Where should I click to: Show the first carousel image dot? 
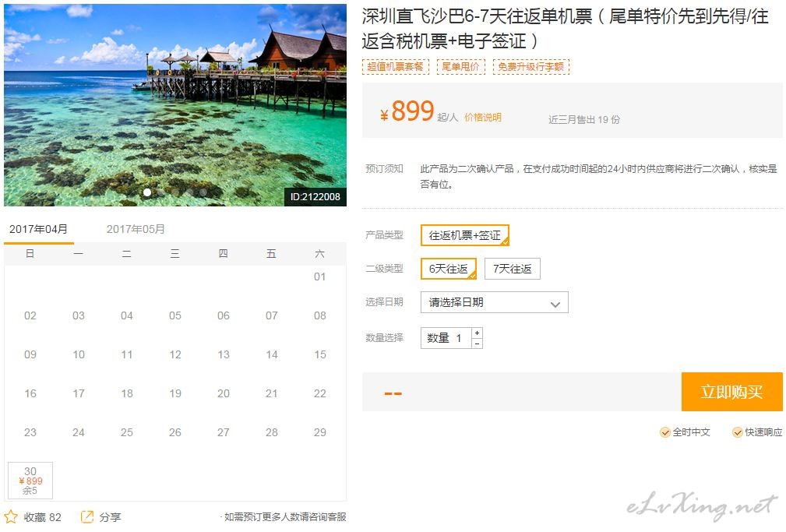tap(147, 192)
